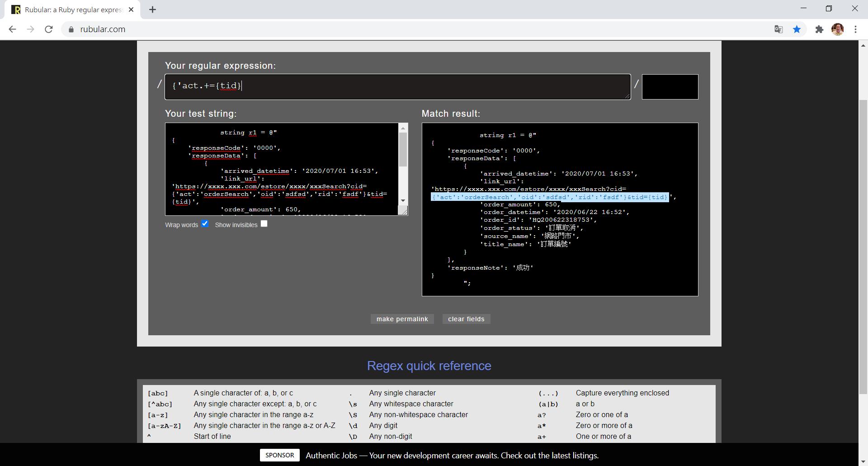Click the 'Wrap words' label text
This screenshot has height=466, width=868.
tap(181, 225)
